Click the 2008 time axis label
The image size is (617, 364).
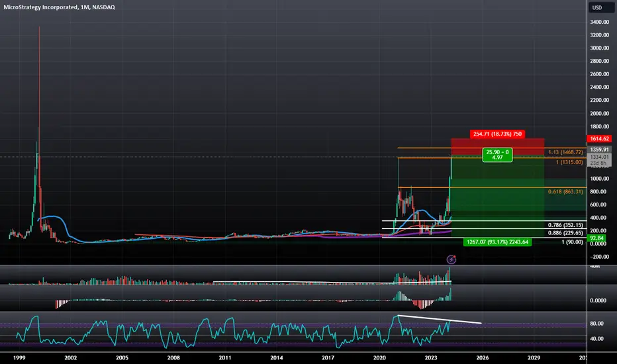click(x=173, y=357)
